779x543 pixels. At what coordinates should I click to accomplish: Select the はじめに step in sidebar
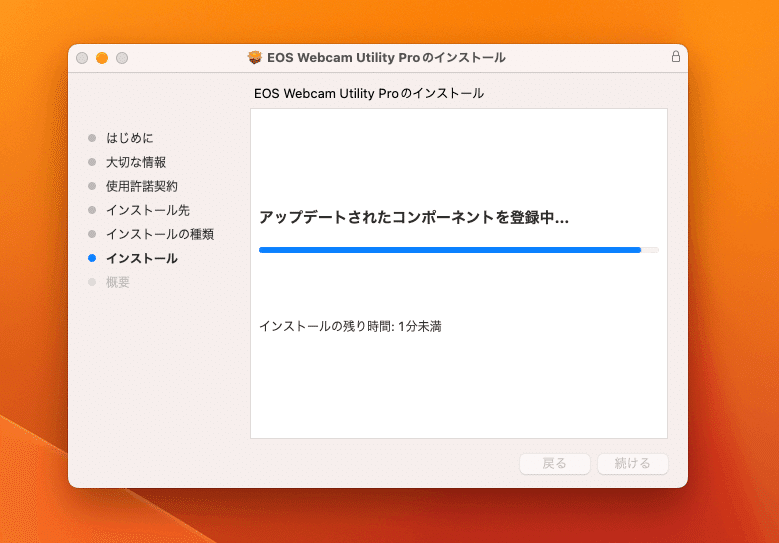[x=130, y=138]
